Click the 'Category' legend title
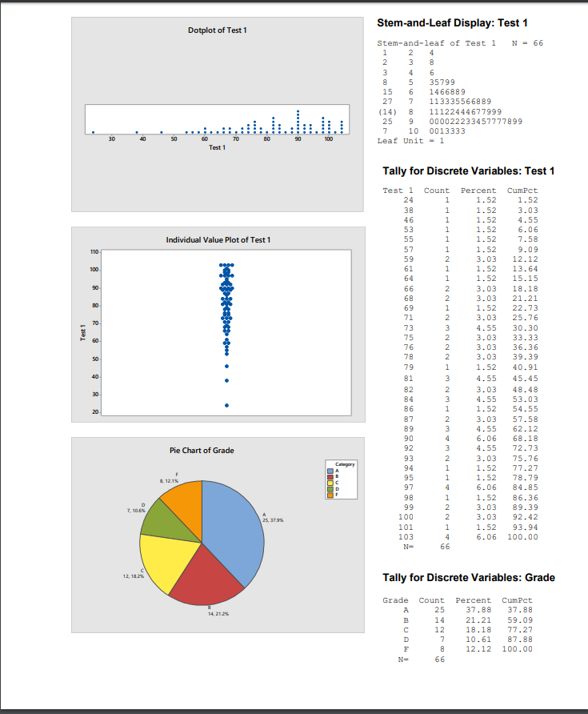Image resolution: width=588 pixels, height=714 pixels. point(345,464)
